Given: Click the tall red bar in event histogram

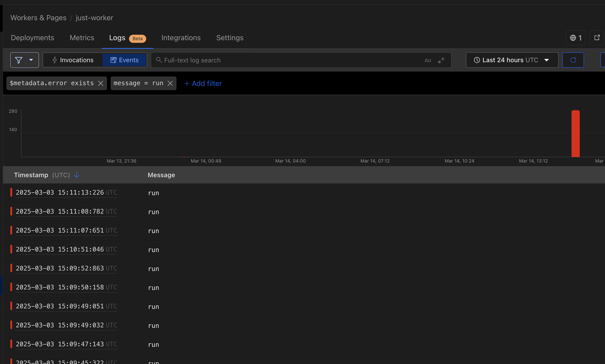Looking at the screenshot, I should (576, 133).
